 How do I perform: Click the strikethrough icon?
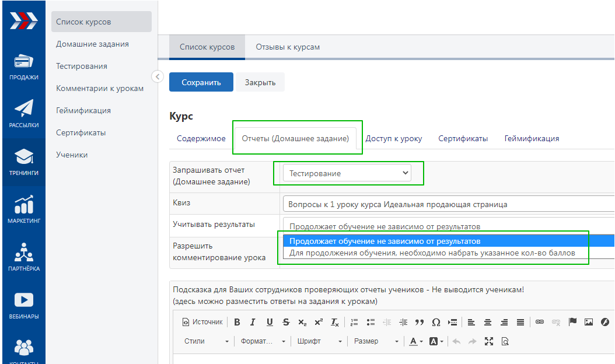tap(286, 322)
